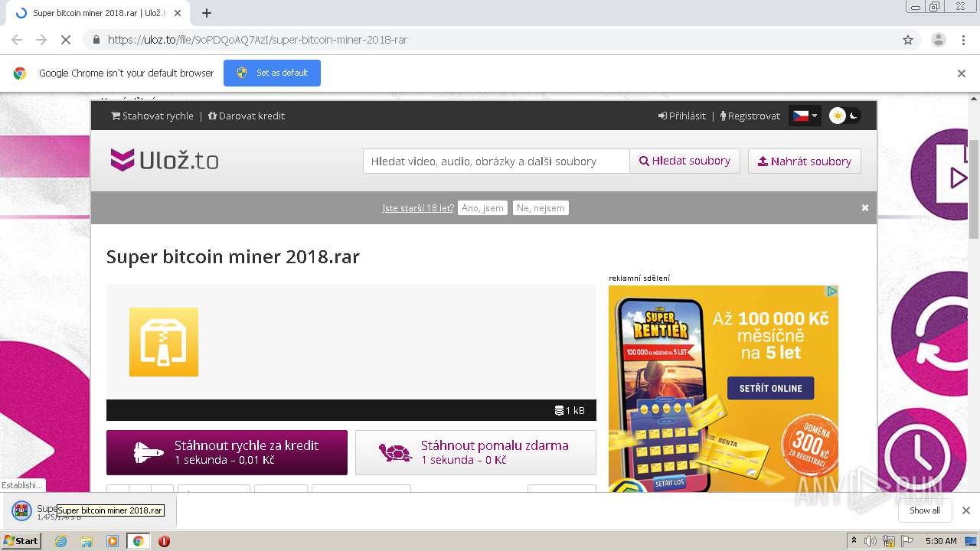
Task: Click the Ulož.to logo
Action: (165, 160)
